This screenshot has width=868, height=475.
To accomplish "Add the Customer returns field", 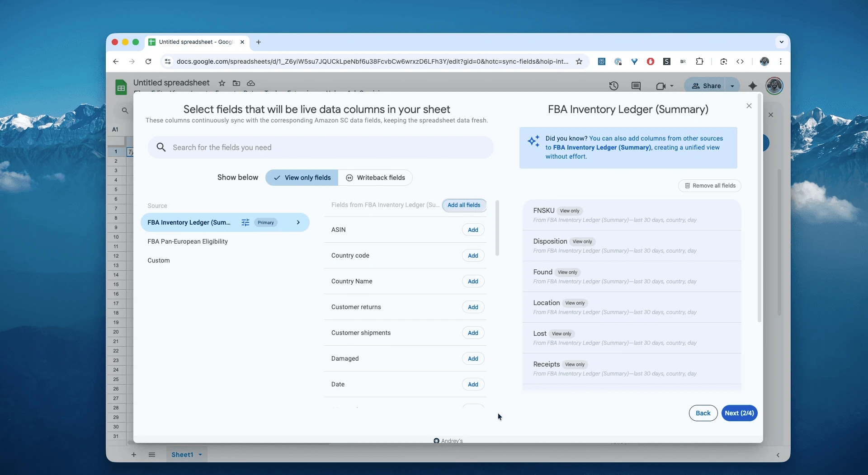I will pos(473,307).
